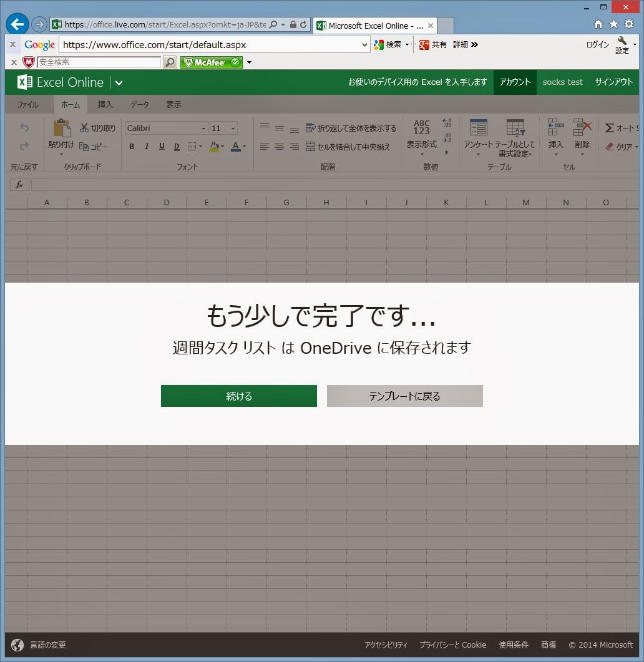Screen dimensions: 644x662
Task: Select the Microsoft Excel Online browser tab
Action: coord(375,26)
